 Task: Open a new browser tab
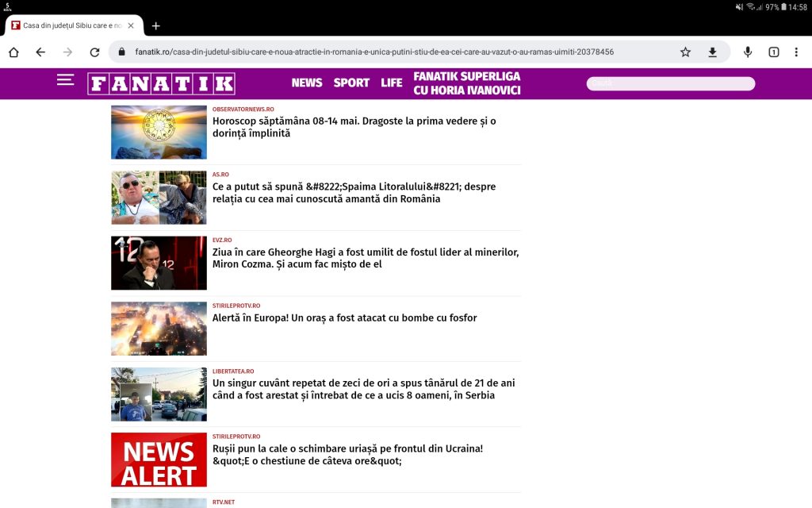tap(155, 25)
